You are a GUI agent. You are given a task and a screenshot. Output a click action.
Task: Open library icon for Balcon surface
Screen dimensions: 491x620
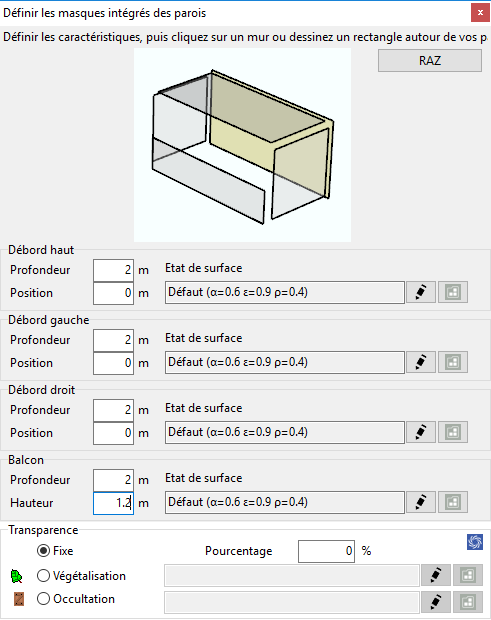[x=453, y=502]
